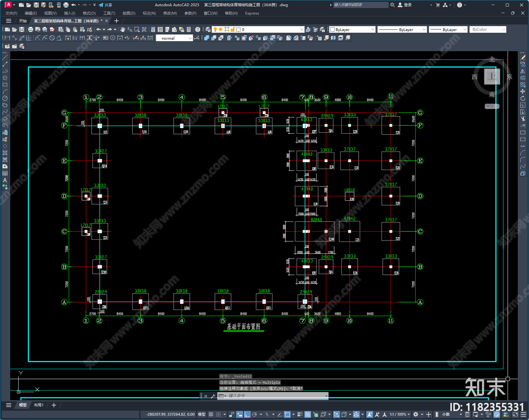Screen dimensions: 529x420
Task: Toggle Snap mode dotted-grid icon
Action: click(219, 414)
